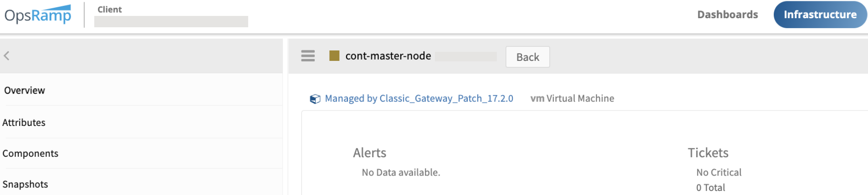Click the vm Virtual Machine type label
The height and width of the screenshot is (195, 868).
pyautogui.click(x=572, y=98)
